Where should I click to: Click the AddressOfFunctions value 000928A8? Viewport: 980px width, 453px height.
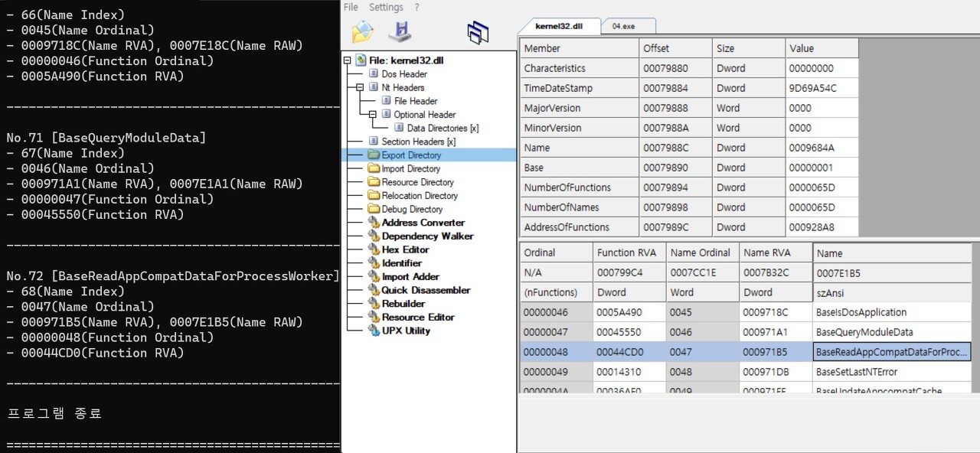click(x=822, y=227)
